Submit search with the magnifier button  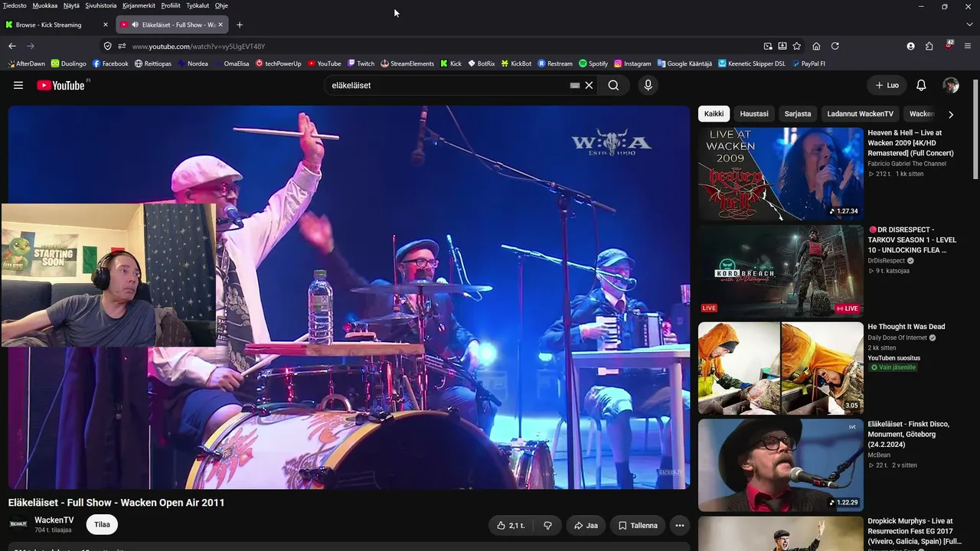tap(613, 85)
